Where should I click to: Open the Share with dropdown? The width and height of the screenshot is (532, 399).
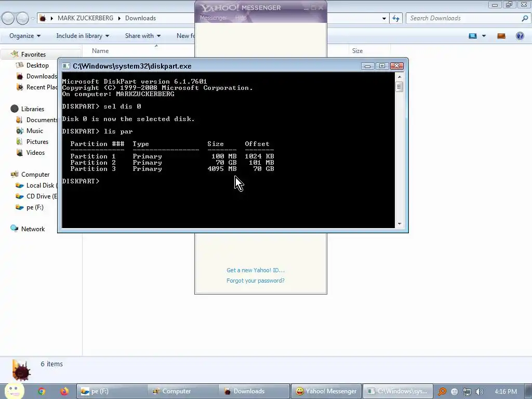click(142, 36)
